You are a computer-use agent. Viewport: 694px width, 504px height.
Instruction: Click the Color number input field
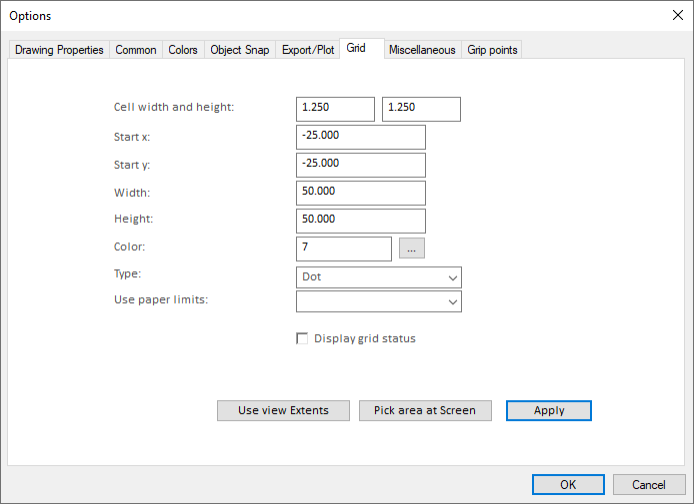(344, 249)
